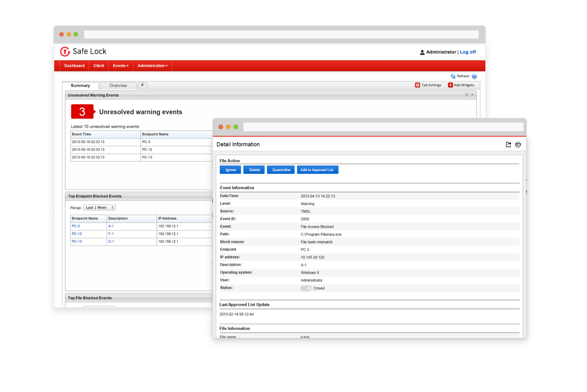Click the Add Widgets label

point(464,85)
